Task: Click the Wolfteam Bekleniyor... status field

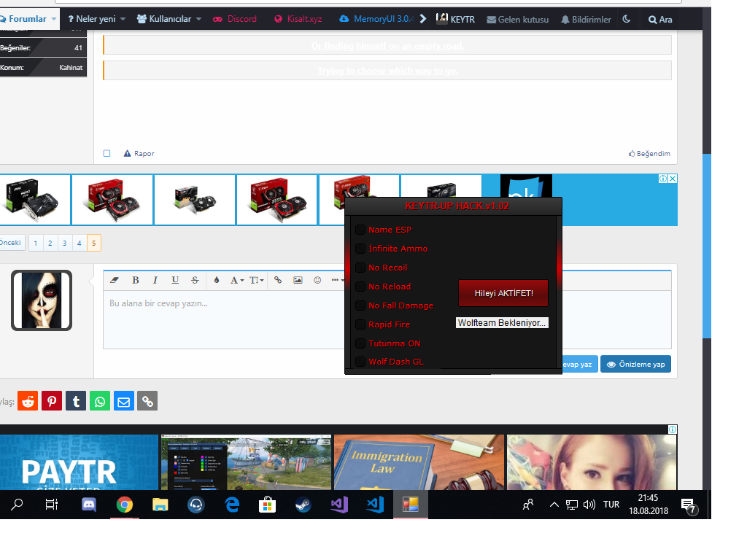Action: (502, 323)
